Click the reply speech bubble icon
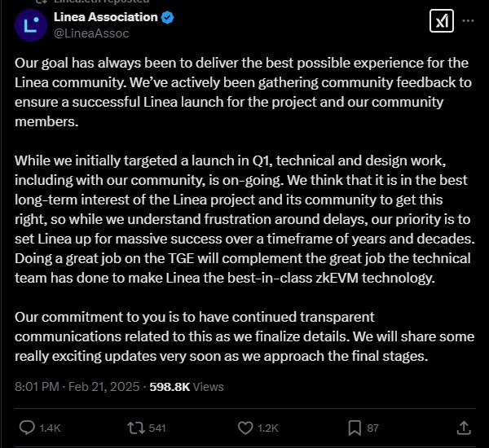The width and height of the screenshot is (489, 448). [27, 428]
